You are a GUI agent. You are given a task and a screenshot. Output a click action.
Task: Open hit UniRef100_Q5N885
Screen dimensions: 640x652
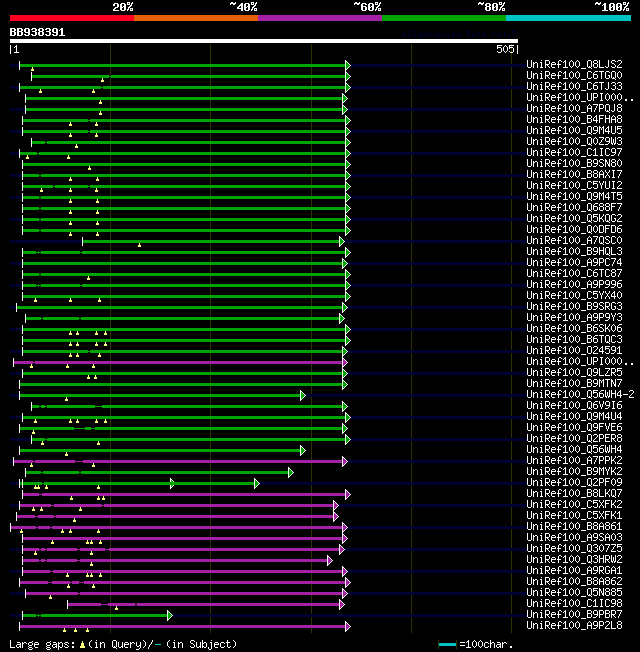coord(574,593)
